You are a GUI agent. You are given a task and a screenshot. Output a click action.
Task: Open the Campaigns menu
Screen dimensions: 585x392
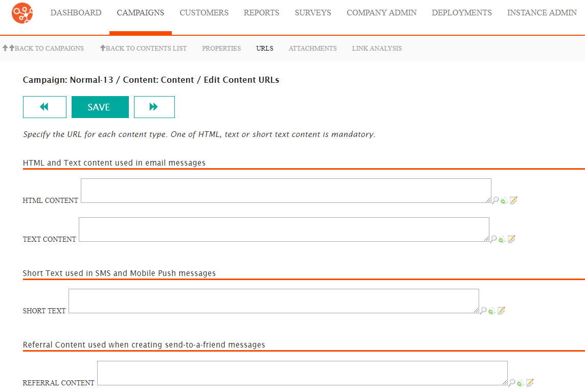pyautogui.click(x=140, y=13)
